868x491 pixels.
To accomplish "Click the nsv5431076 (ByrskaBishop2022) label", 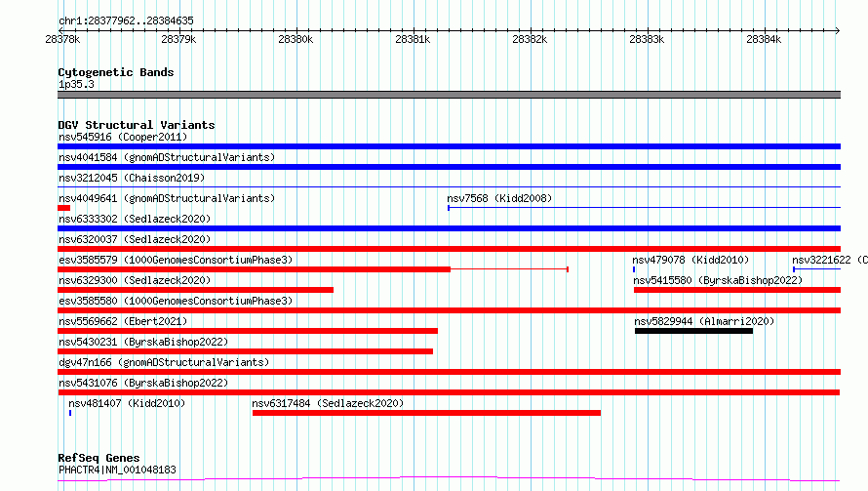I will click(x=143, y=383).
